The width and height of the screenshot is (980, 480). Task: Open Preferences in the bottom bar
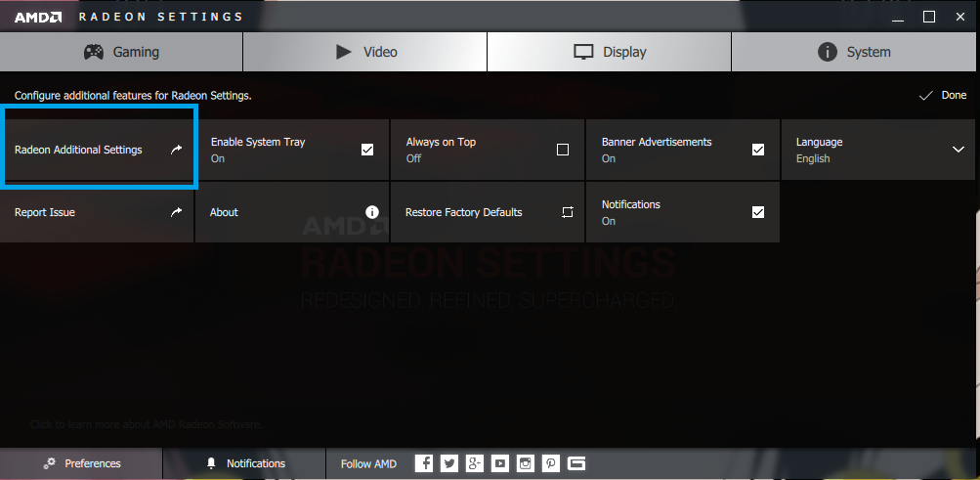pos(81,463)
